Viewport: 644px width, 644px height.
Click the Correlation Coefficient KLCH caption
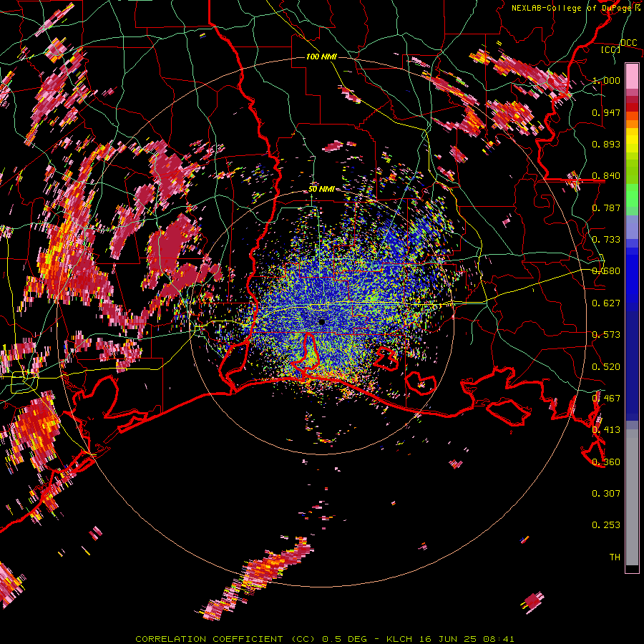(x=324, y=639)
